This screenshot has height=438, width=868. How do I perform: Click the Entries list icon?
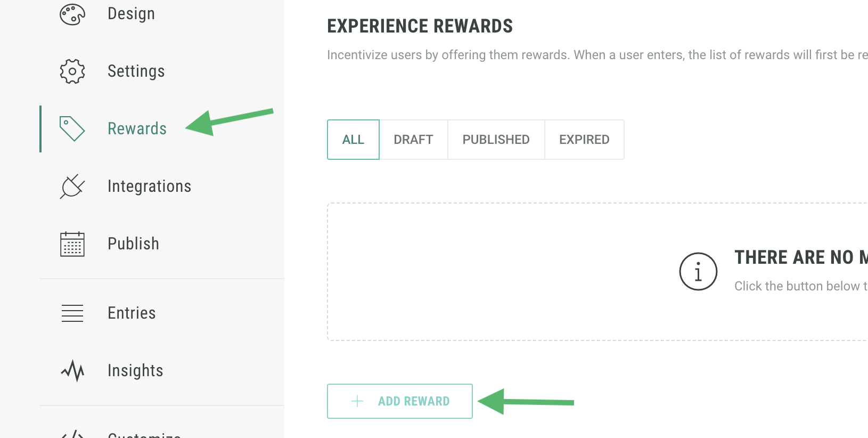coord(72,313)
